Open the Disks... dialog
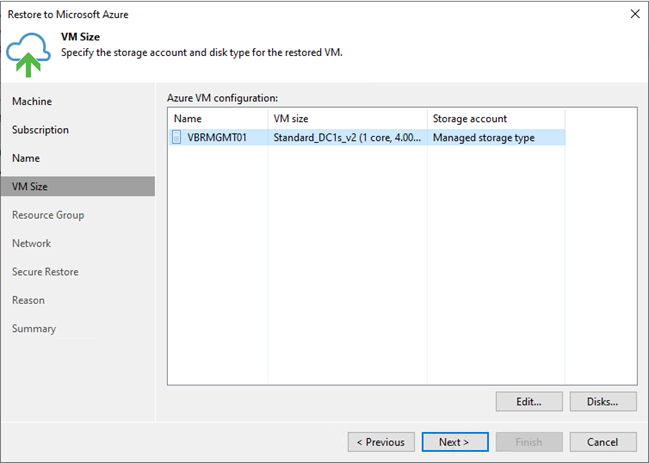Viewport: 649px width, 463px height. [603, 401]
